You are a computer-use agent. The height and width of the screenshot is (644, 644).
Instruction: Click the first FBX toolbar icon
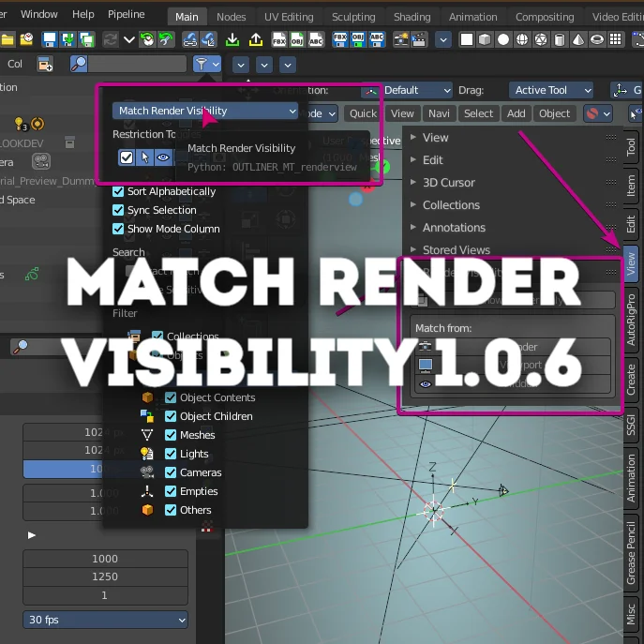click(280, 39)
